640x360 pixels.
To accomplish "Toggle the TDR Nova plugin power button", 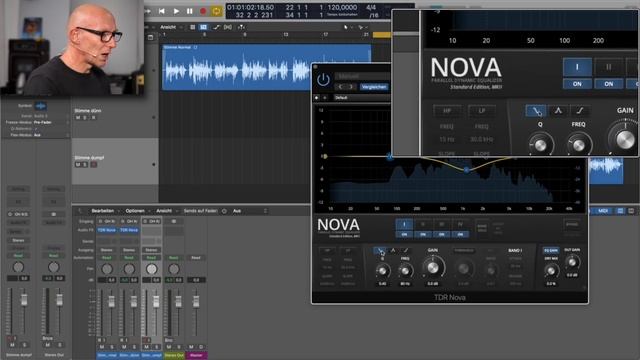I will click(x=323, y=80).
